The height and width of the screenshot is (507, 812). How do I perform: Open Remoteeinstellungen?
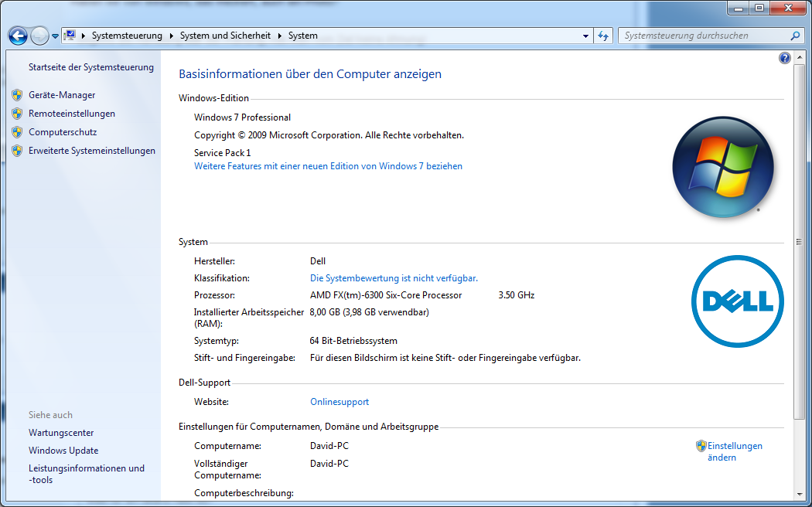tap(72, 114)
